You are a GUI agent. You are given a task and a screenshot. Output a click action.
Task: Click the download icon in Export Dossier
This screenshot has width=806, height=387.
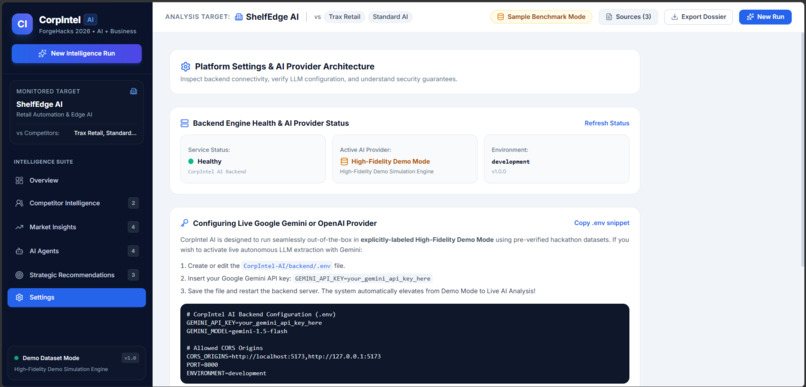(x=674, y=17)
